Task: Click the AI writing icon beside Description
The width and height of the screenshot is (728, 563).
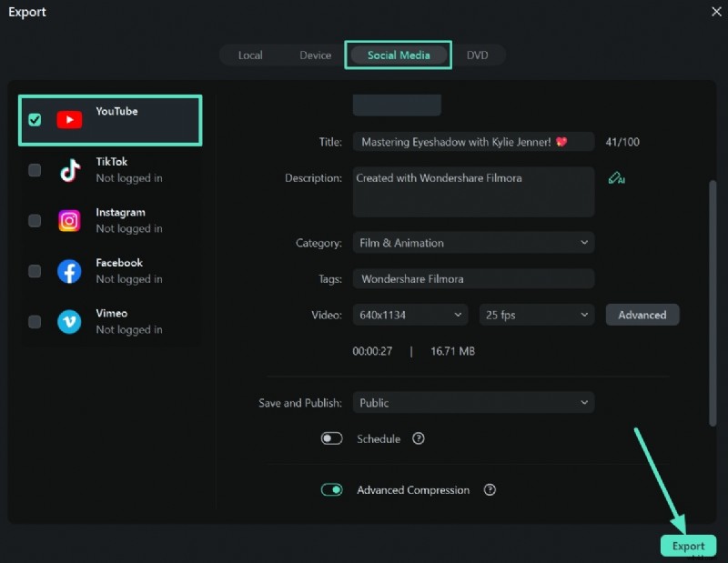Action: 616,179
